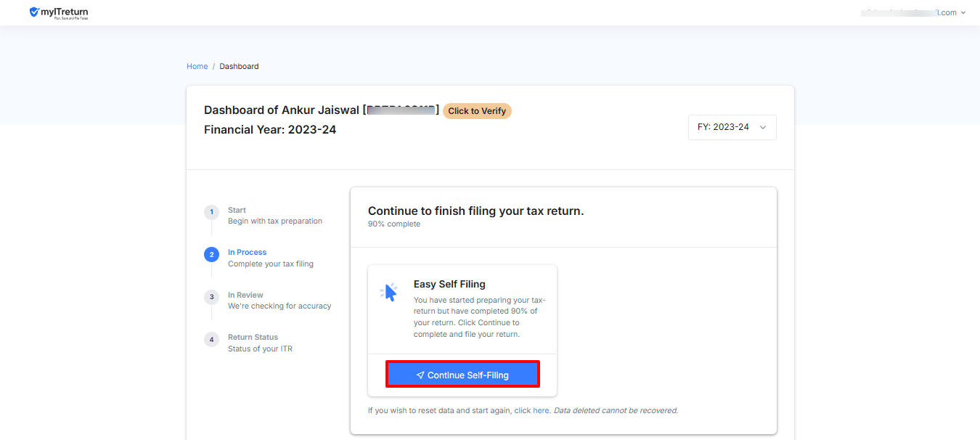
Task: Click the cursor icon beside Easy Self Filing
Action: pos(389,292)
